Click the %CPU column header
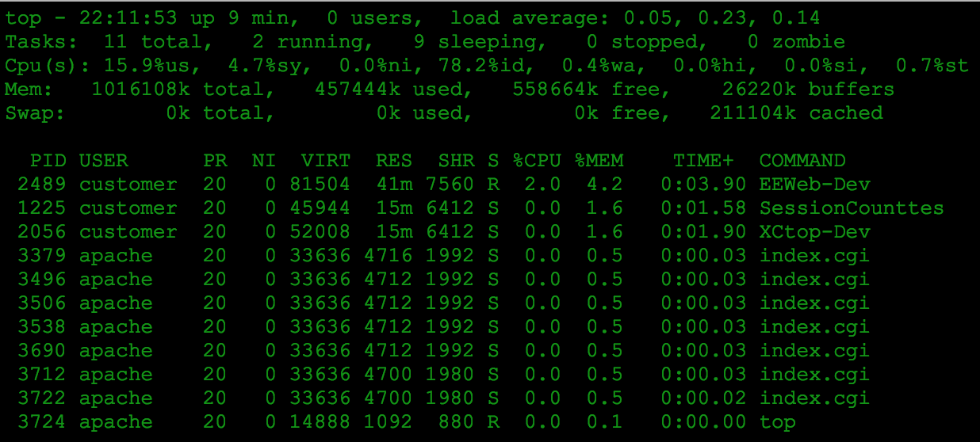 point(536,160)
